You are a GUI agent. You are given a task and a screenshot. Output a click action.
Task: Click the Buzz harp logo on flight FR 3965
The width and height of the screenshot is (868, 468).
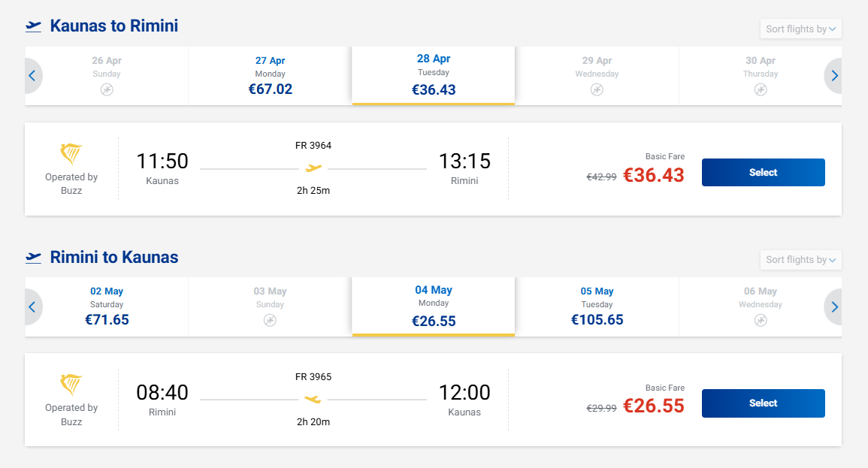(x=71, y=385)
